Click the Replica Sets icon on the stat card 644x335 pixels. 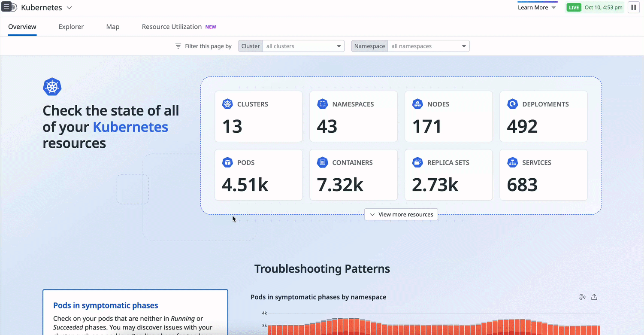pyautogui.click(x=417, y=162)
